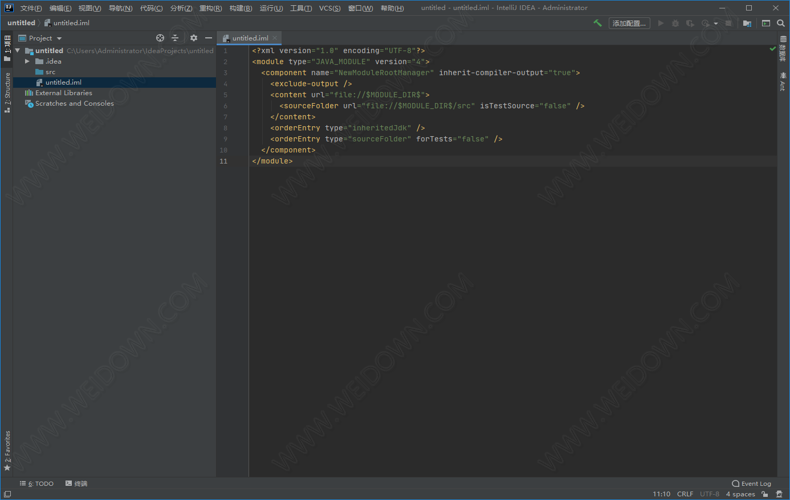790x500 pixels.
Task: Open the Project view dropdown
Action: point(40,38)
